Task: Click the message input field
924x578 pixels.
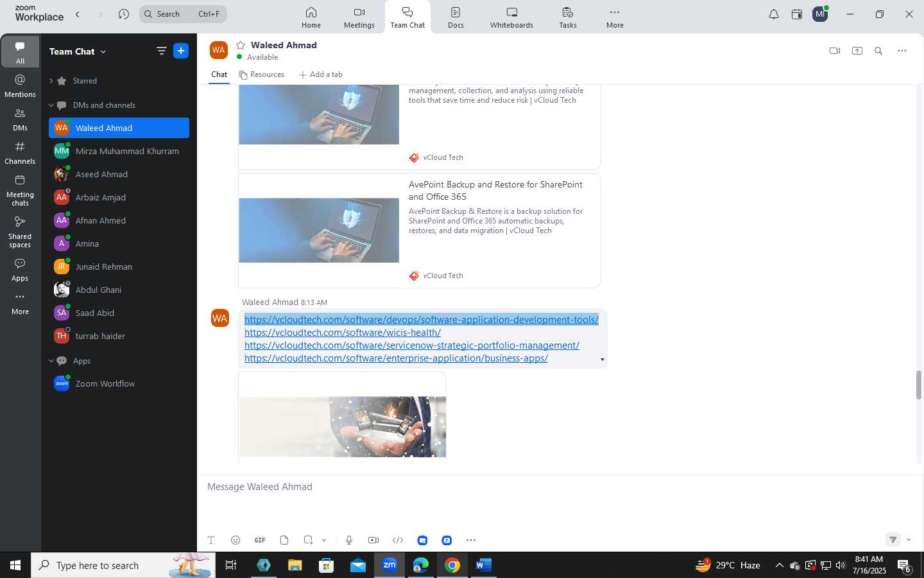Action: (x=560, y=487)
